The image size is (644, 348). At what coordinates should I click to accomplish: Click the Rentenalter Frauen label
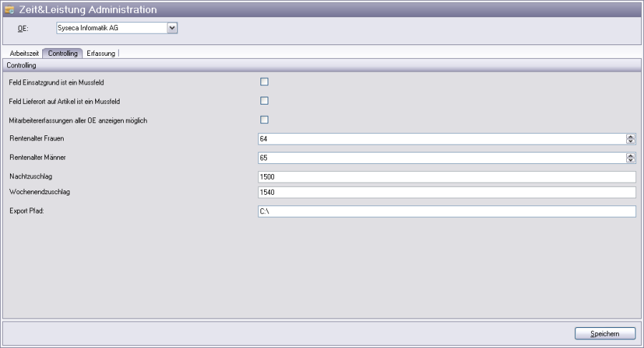click(x=36, y=138)
